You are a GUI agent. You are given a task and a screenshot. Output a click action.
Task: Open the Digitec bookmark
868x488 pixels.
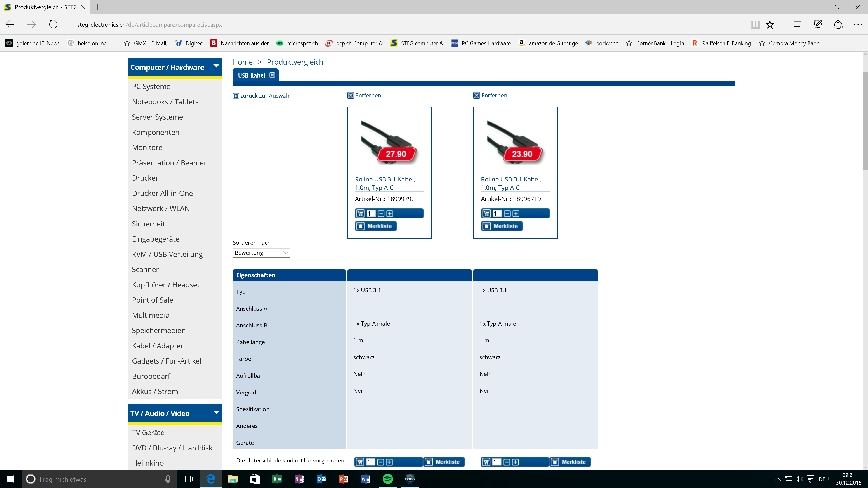(189, 43)
